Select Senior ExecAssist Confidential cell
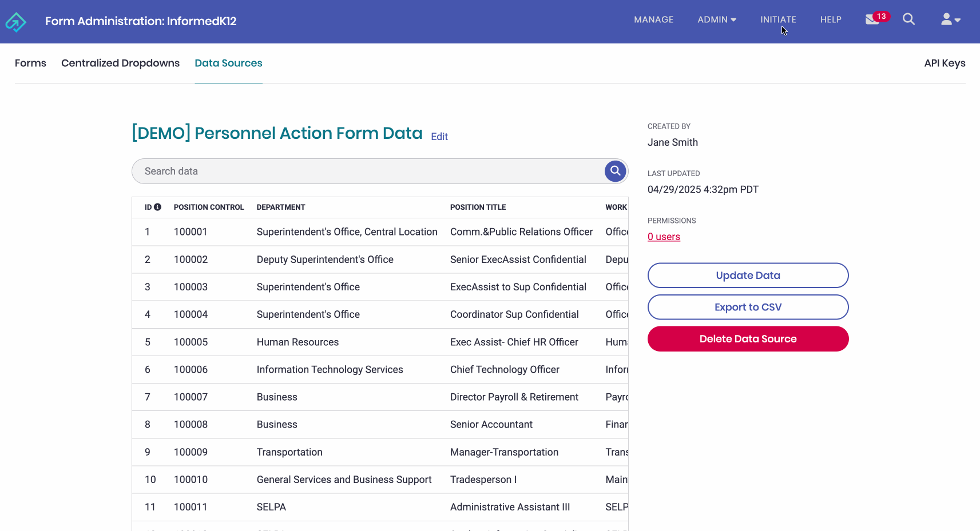The height and width of the screenshot is (531, 980). pyautogui.click(x=518, y=259)
